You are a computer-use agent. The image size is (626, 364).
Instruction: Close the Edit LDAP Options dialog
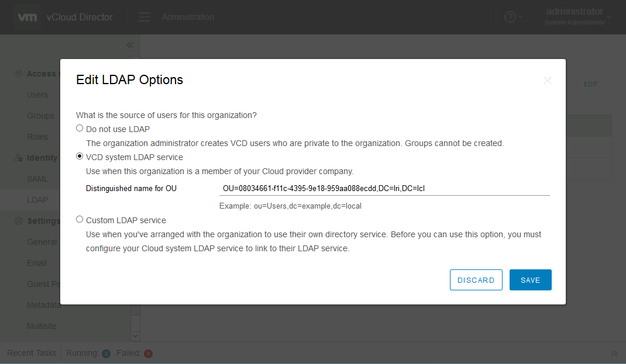[x=548, y=81]
